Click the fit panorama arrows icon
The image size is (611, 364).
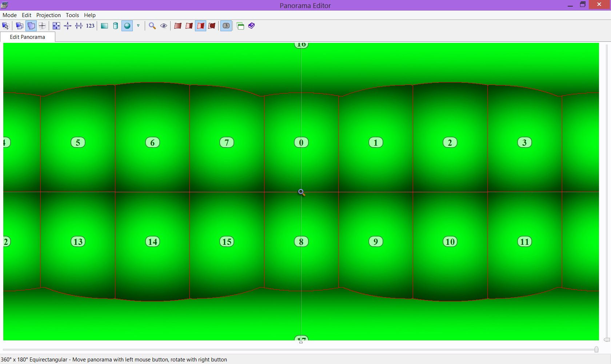(56, 26)
